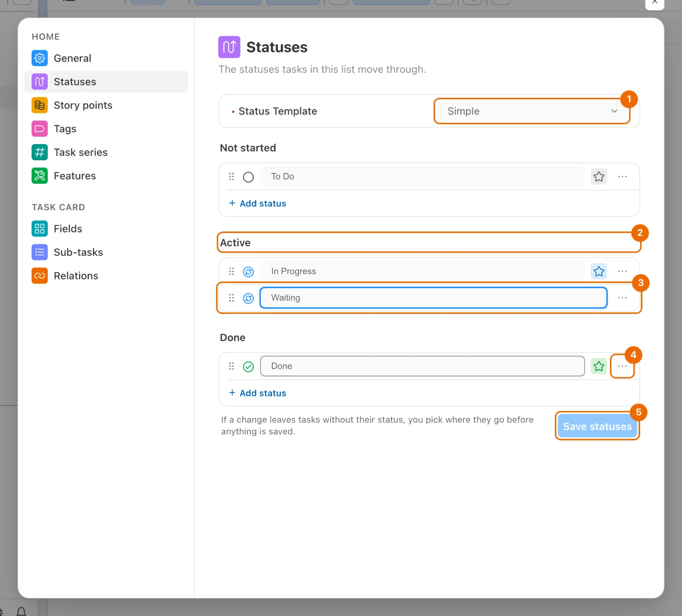This screenshot has height=616, width=682.
Task: Click the green Features tools icon
Action: tap(40, 176)
